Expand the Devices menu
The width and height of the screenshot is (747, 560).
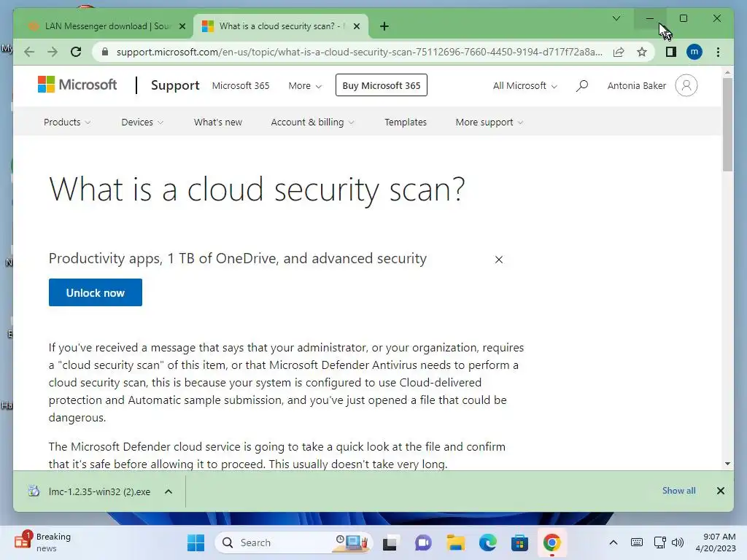tap(142, 122)
